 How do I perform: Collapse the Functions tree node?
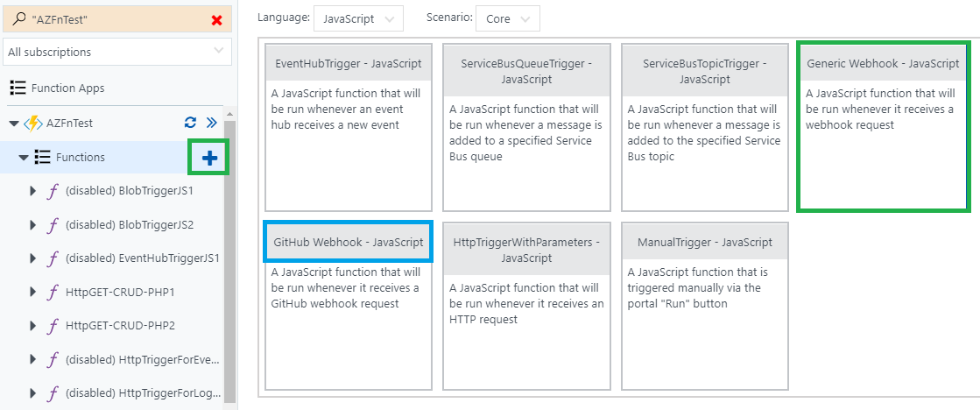[24, 158]
